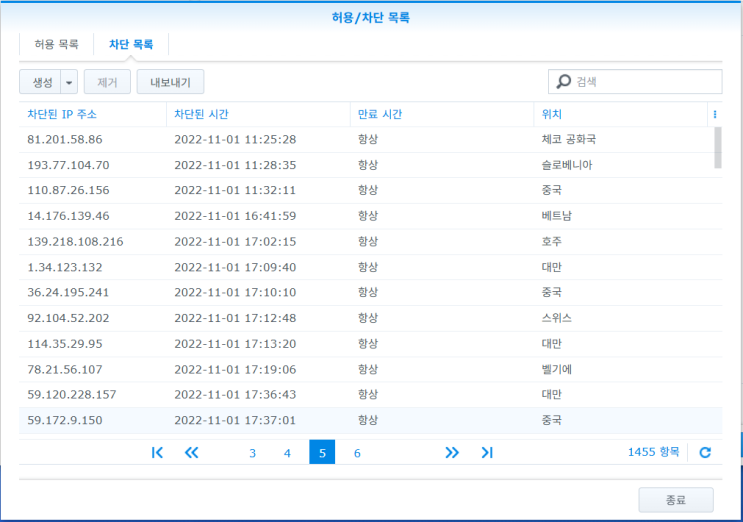Click location 호주
Image resolution: width=743 pixels, height=522 pixels.
pyautogui.click(x=552, y=242)
